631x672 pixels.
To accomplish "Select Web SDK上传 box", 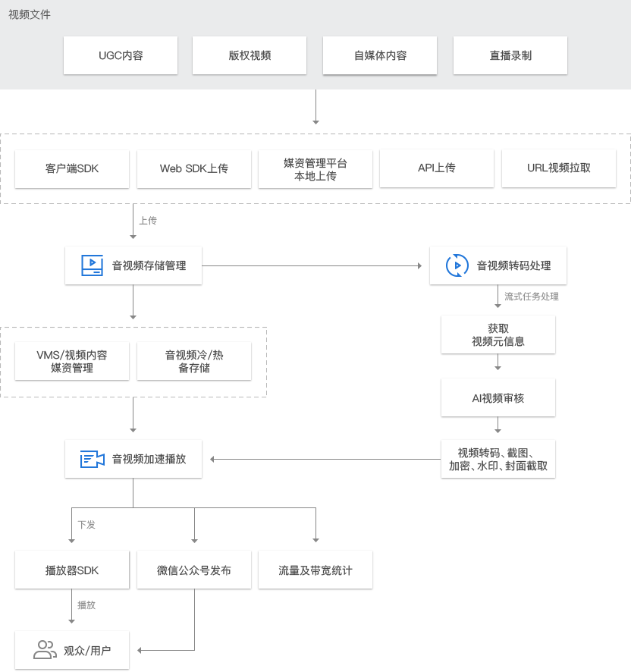I will 194,168.
